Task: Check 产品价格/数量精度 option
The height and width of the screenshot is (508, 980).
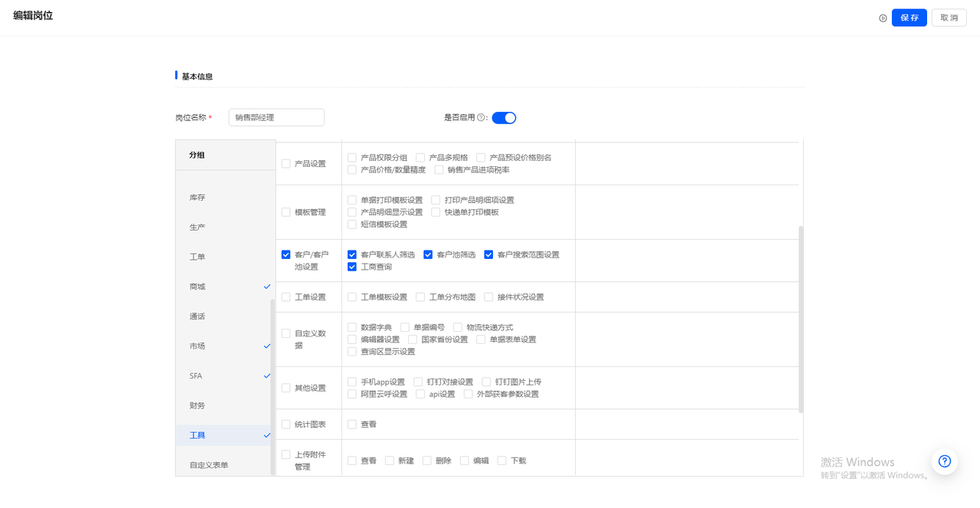Action: click(x=352, y=169)
